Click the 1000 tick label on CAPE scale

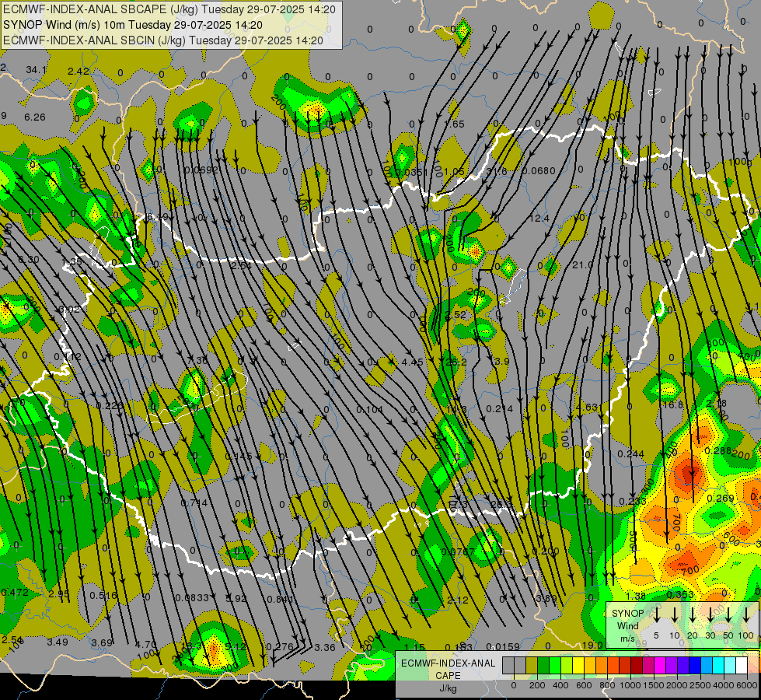(x=630, y=685)
